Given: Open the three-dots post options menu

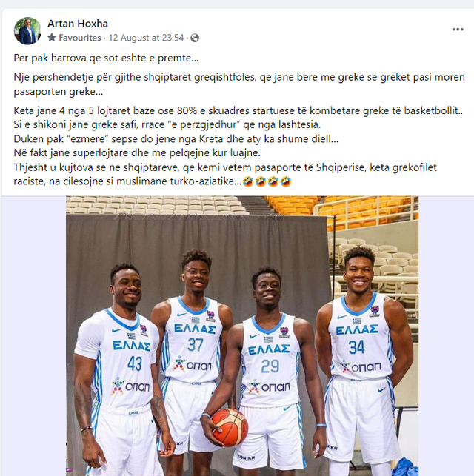Looking at the screenshot, I should point(457,30).
